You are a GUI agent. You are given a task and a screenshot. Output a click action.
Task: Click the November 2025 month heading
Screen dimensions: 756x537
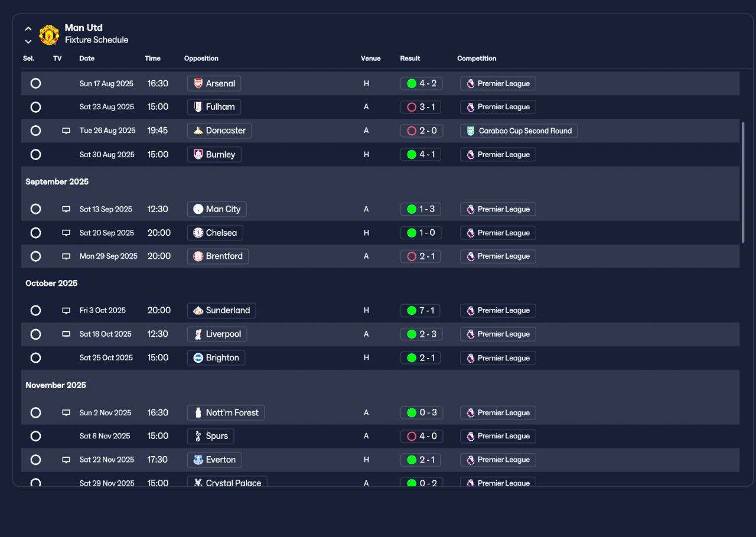[56, 385]
